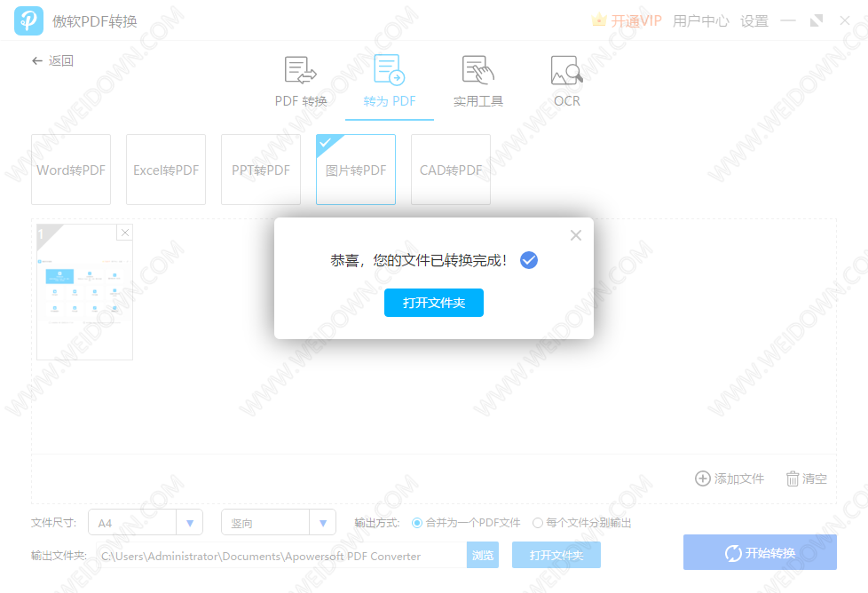This screenshot has width=868, height=593.
Task: Click the blue 打开文件夹 dialog button
Action: coord(434,303)
